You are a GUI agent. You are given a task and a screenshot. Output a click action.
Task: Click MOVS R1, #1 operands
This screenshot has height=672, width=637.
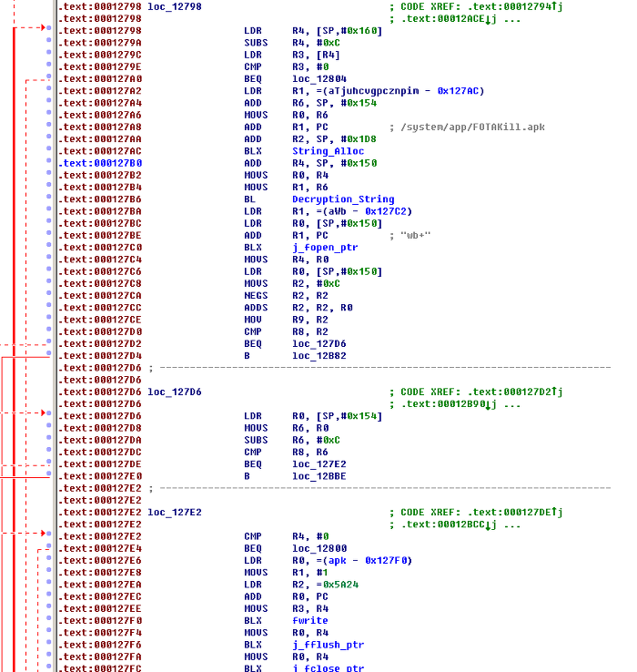(x=309, y=573)
